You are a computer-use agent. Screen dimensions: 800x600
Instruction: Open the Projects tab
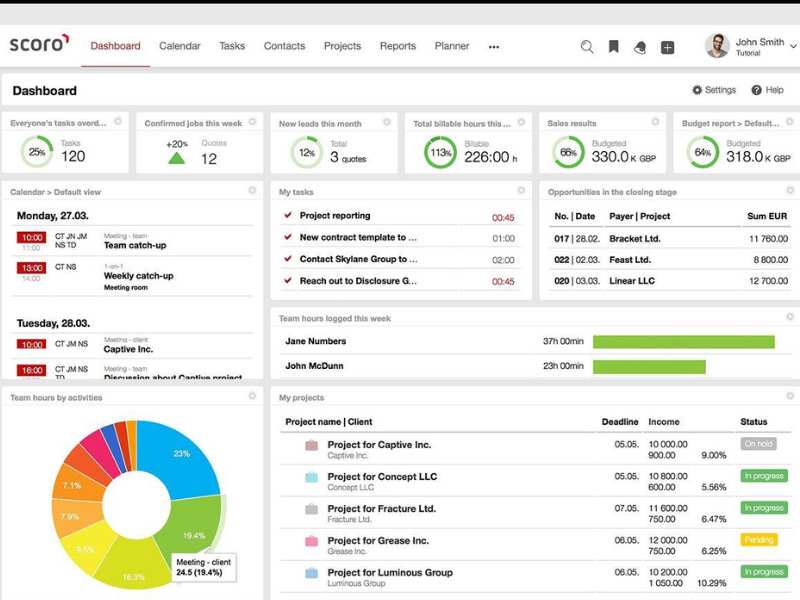click(342, 46)
